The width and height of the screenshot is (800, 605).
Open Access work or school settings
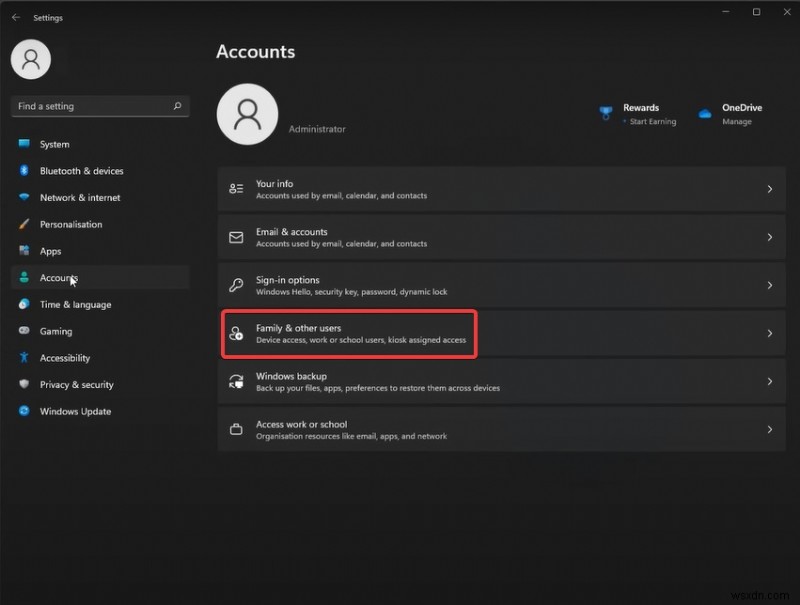pos(500,429)
